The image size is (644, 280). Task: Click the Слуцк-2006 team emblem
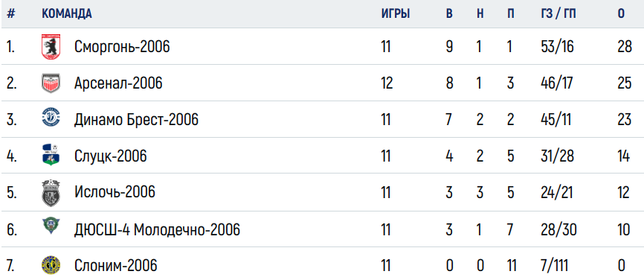tap(51, 156)
